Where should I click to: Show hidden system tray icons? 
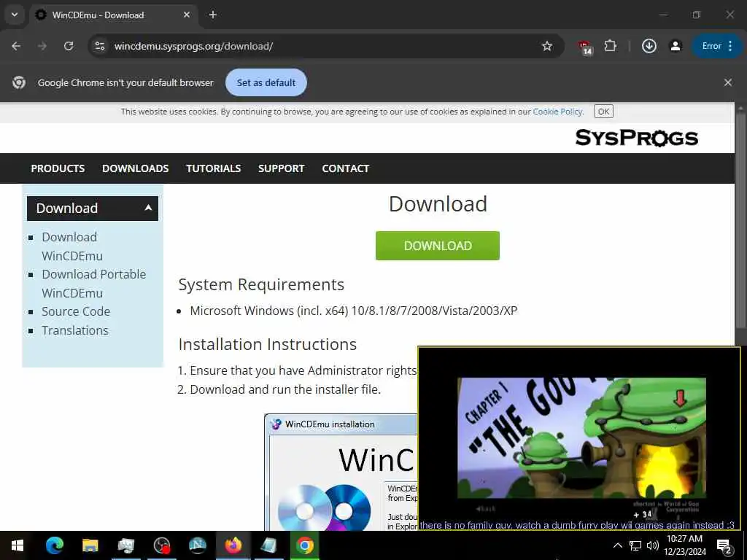(617, 545)
